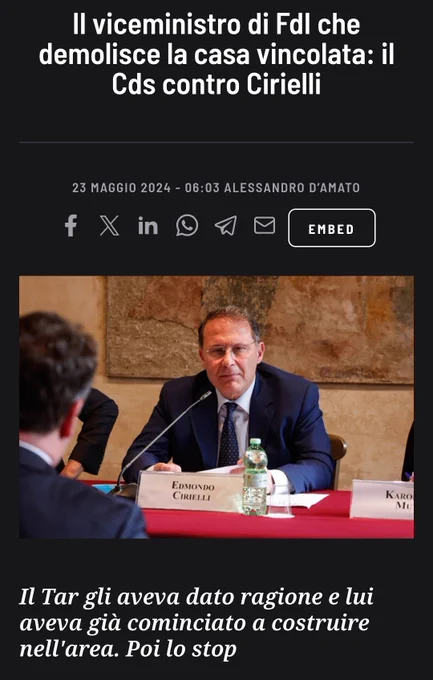
Task: Open the article photo of Cirielli
Action: (x=216, y=407)
